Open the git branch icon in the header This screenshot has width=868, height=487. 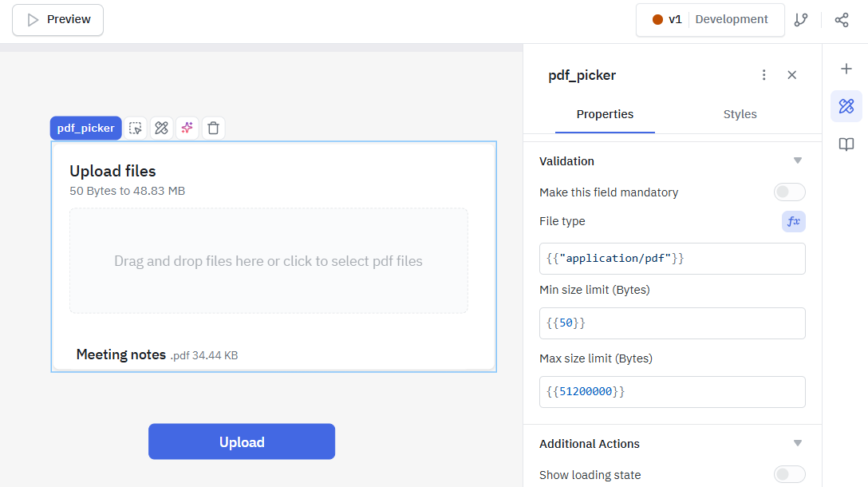(801, 19)
